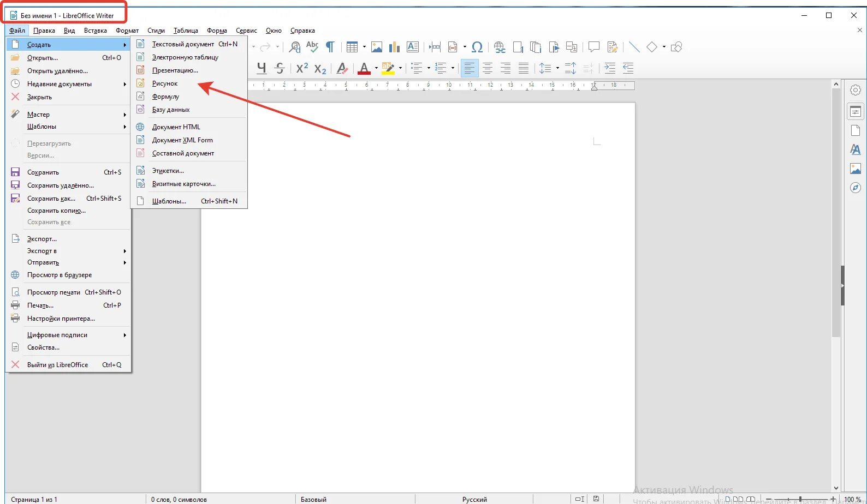Toggle strikethrough formatting

coord(280,68)
